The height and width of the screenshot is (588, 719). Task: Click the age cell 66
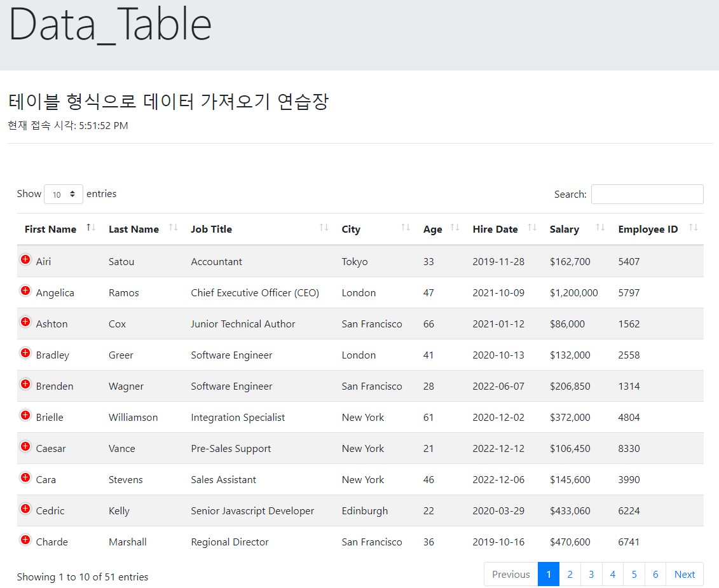pos(428,324)
